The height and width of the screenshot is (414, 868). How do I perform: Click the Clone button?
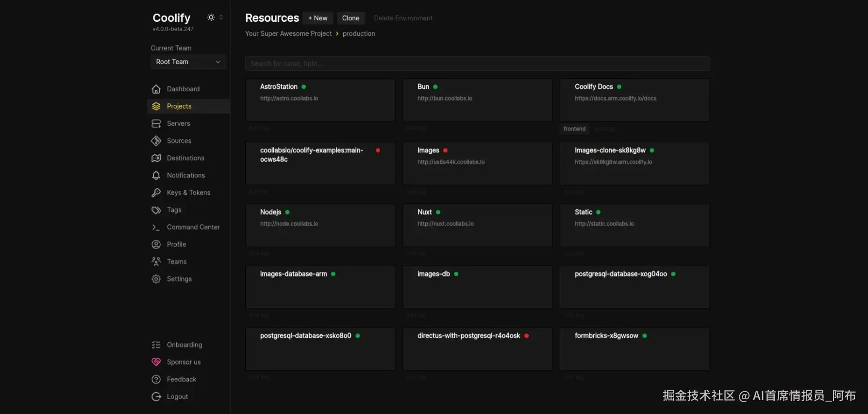point(351,18)
